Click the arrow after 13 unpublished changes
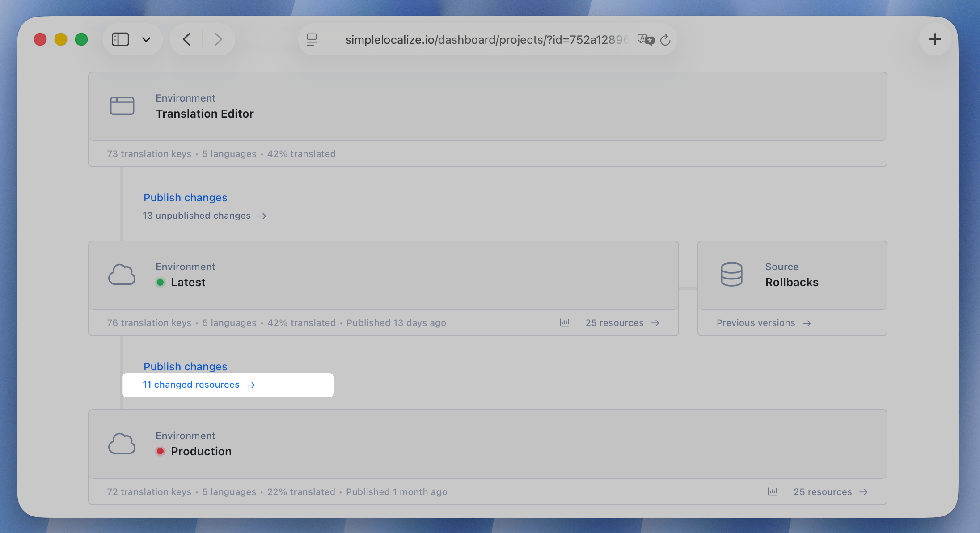 point(263,216)
